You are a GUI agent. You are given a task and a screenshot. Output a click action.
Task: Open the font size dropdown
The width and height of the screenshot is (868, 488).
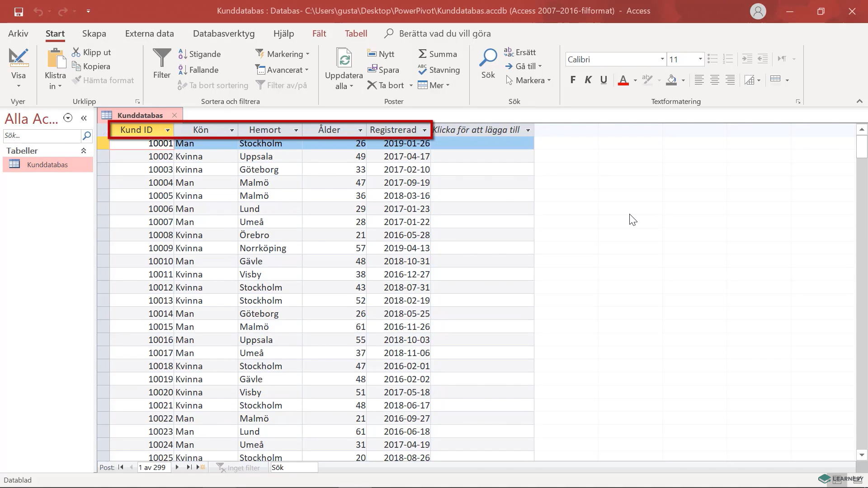[x=701, y=59]
